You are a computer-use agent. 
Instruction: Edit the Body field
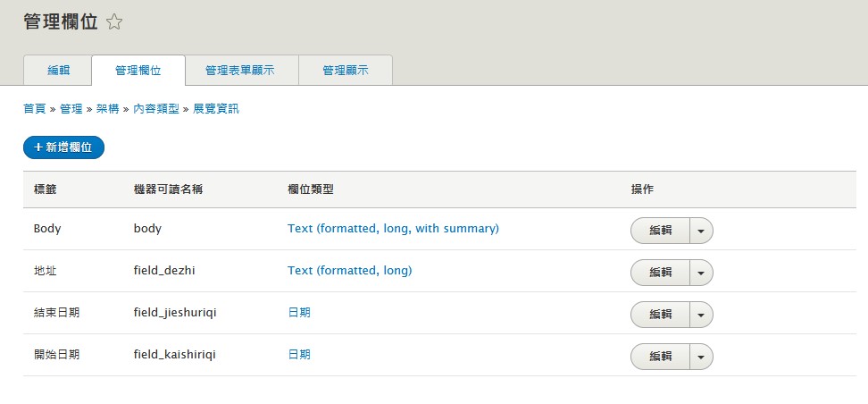[660, 230]
